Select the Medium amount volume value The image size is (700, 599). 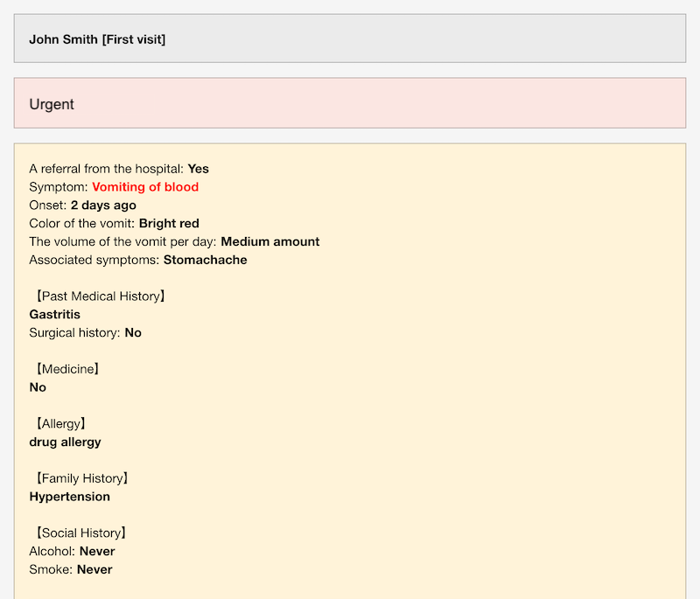270,241
